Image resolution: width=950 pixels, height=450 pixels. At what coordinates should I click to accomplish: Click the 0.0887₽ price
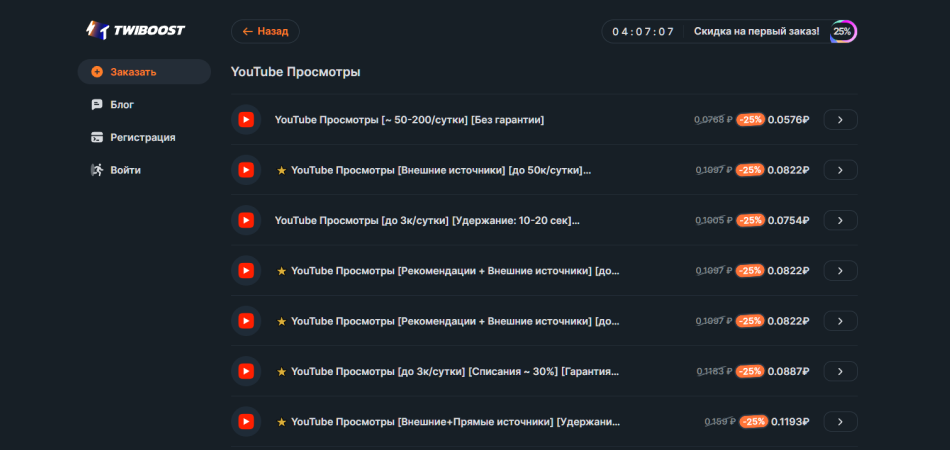coord(788,371)
